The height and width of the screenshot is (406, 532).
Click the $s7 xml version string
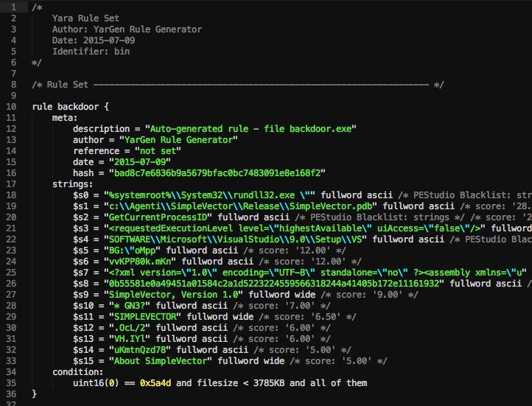click(315, 273)
